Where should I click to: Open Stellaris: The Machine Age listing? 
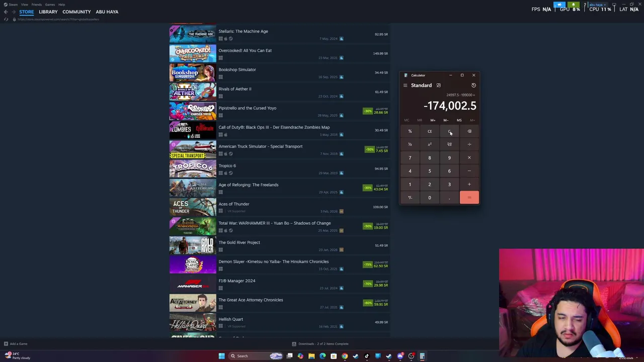tap(279, 34)
